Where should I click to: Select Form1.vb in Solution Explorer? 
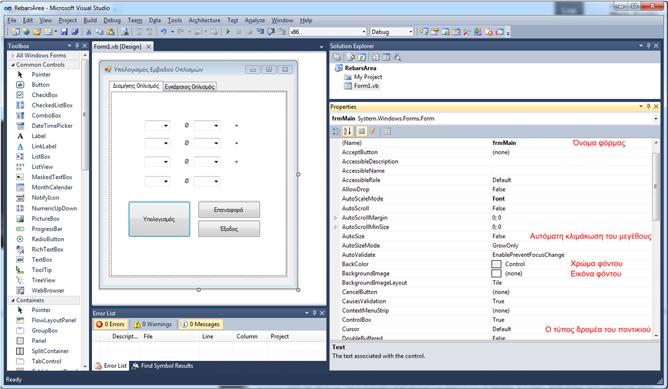pyautogui.click(x=361, y=86)
